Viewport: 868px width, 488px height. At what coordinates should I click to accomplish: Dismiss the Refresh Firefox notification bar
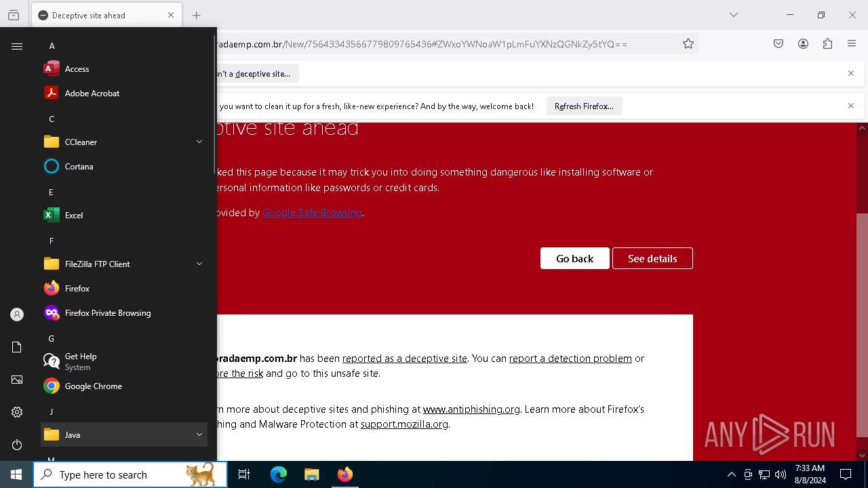click(851, 106)
